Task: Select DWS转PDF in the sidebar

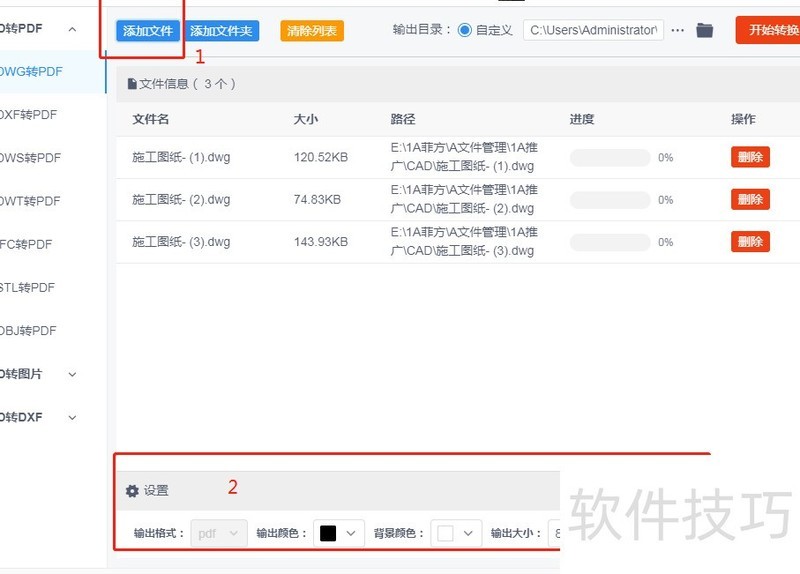Action: [30, 158]
